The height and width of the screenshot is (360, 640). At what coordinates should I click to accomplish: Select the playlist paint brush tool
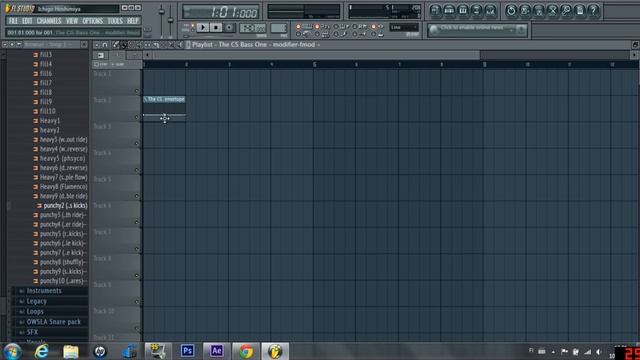click(x=124, y=45)
